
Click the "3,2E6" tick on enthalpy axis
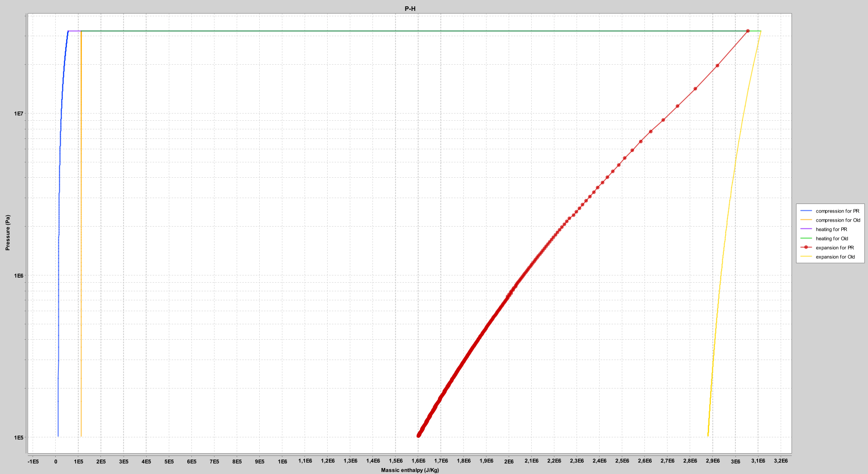pos(781,461)
